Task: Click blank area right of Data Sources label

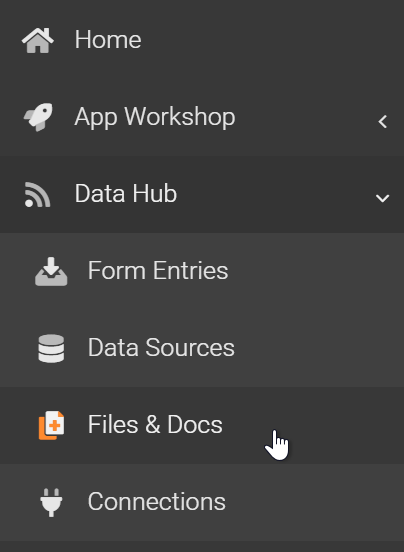Action: tap(317, 348)
